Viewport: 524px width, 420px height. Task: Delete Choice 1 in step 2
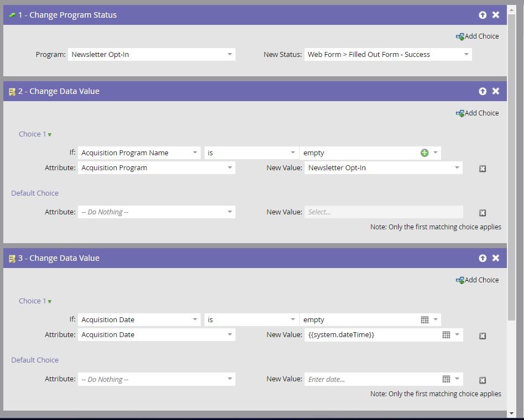click(483, 169)
